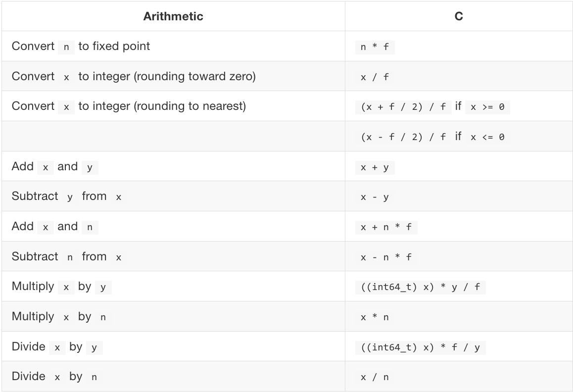
Task: Click the 'x / n' code snippet
Action: (375, 377)
